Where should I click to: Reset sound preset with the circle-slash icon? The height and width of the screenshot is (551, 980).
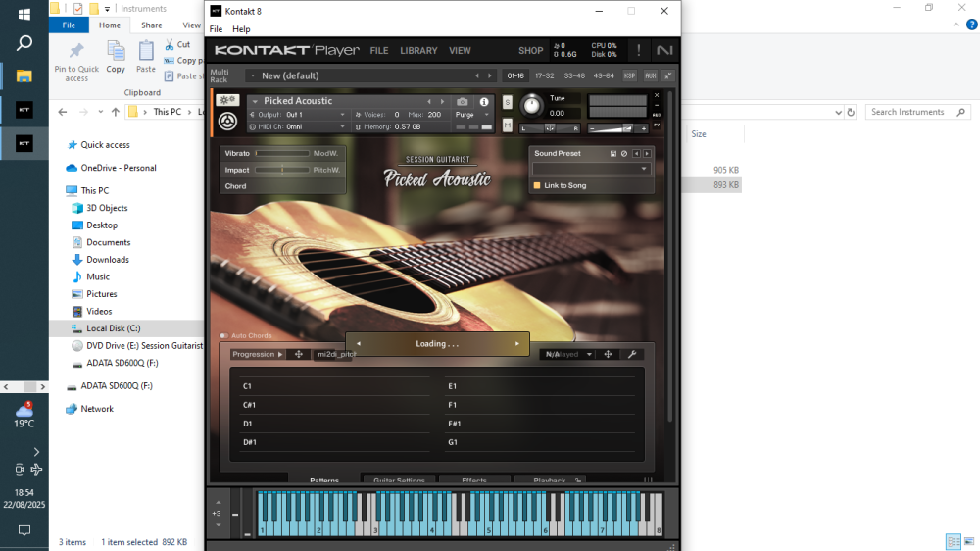[x=623, y=153]
